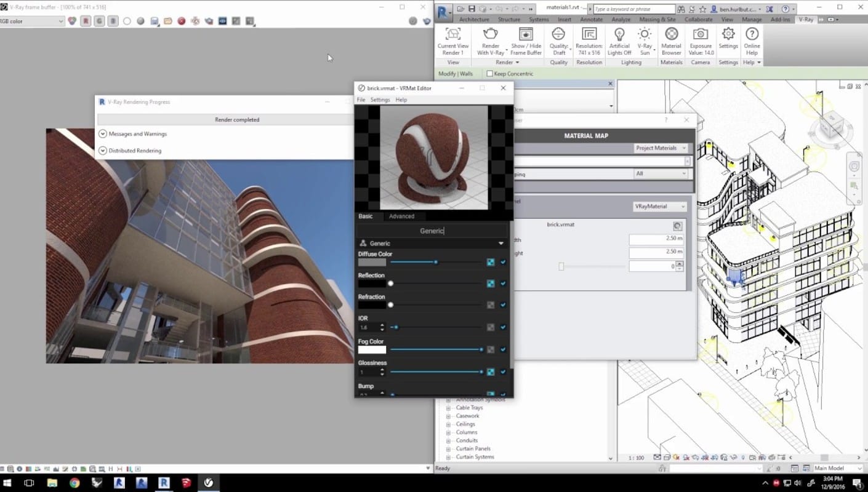Toggle the blue channel in frame buffer
868x492 pixels.
[113, 21]
